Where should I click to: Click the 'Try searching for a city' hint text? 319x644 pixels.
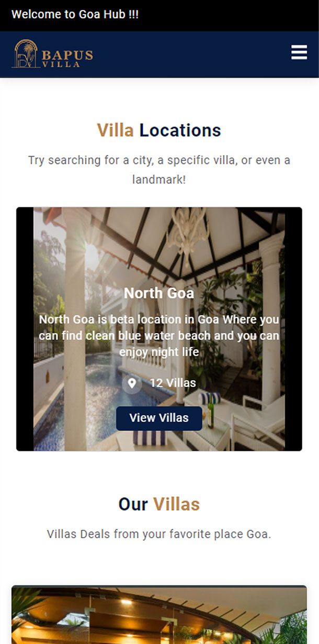point(159,170)
